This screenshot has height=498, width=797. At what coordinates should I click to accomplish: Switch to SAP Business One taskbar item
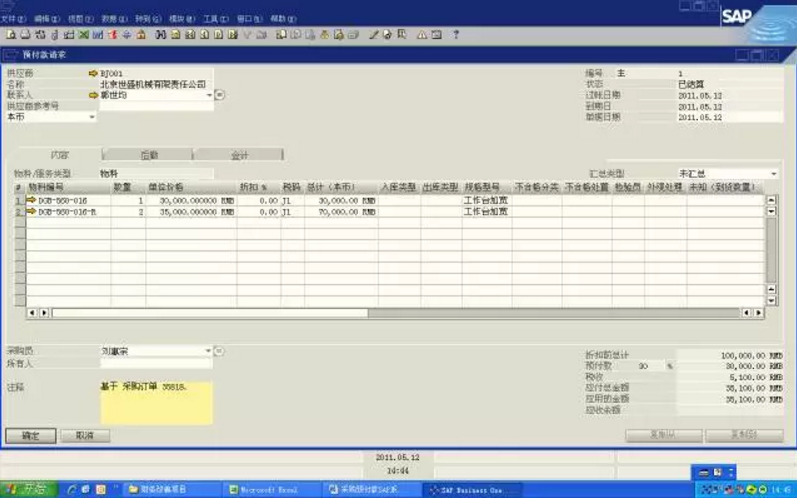(472, 489)
